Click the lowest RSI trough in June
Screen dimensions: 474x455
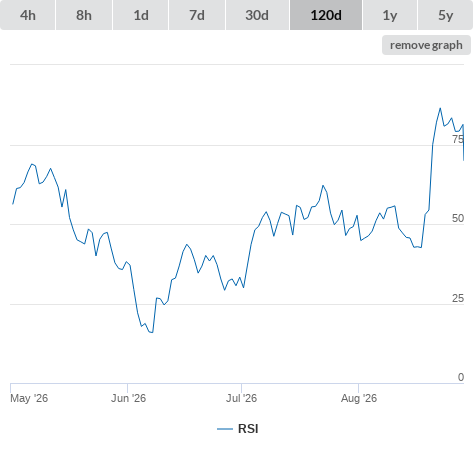[x=152, y=332]
